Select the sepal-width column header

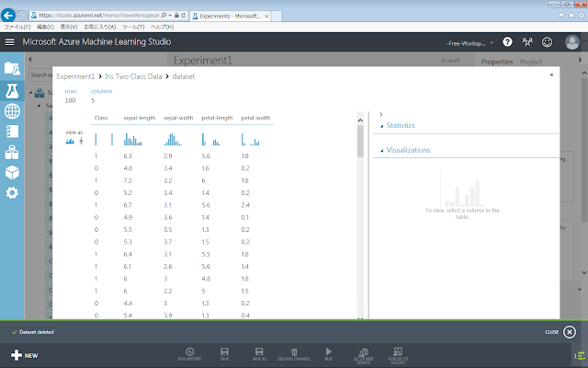pos(178,118)
